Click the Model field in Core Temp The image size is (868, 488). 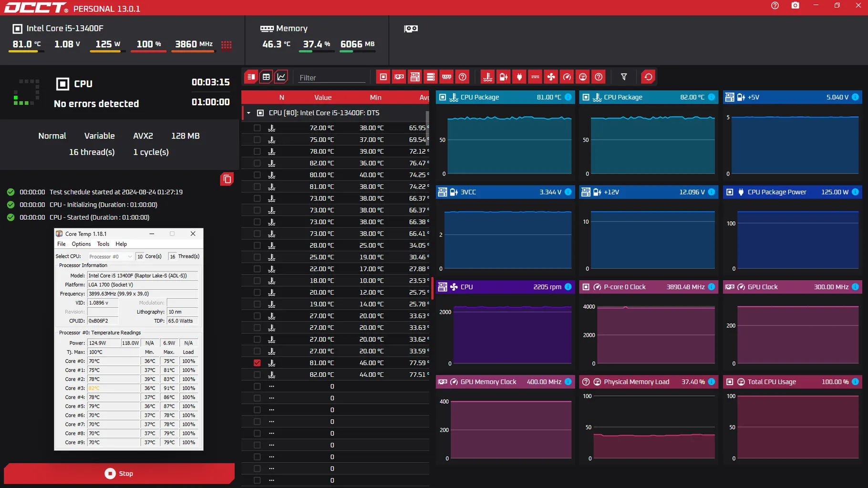click(x=142, y=275)
